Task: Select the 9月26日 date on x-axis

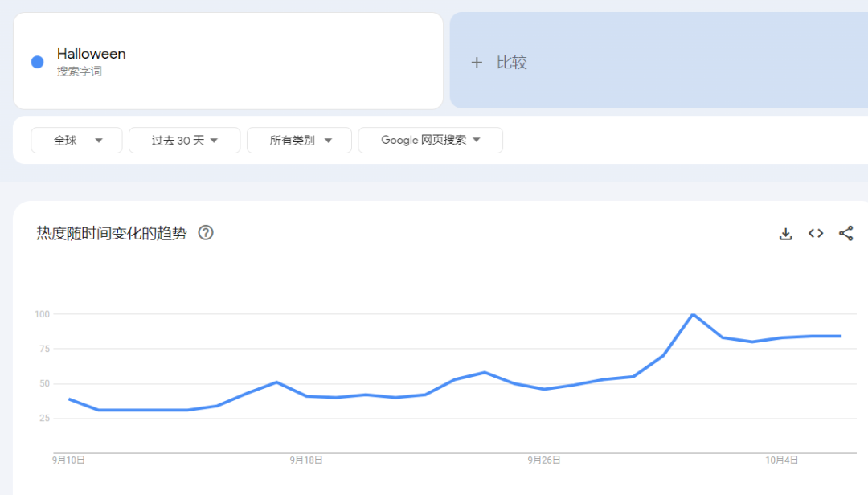Action: (x=544, y=460)
